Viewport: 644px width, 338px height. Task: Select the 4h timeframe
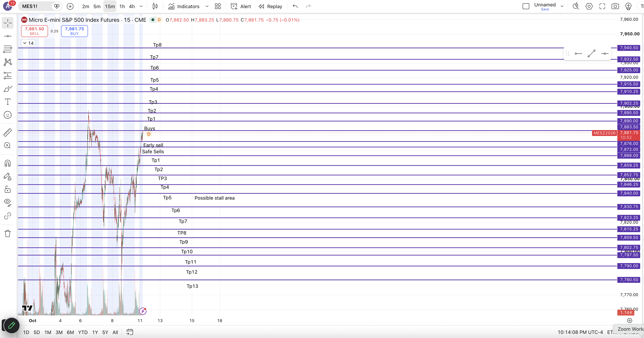(132, 6)
